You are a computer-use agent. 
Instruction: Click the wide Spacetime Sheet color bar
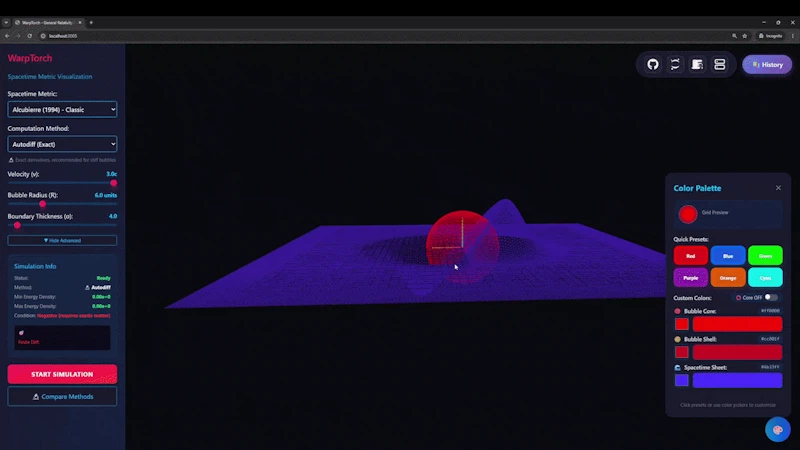(x=737, y=380)
